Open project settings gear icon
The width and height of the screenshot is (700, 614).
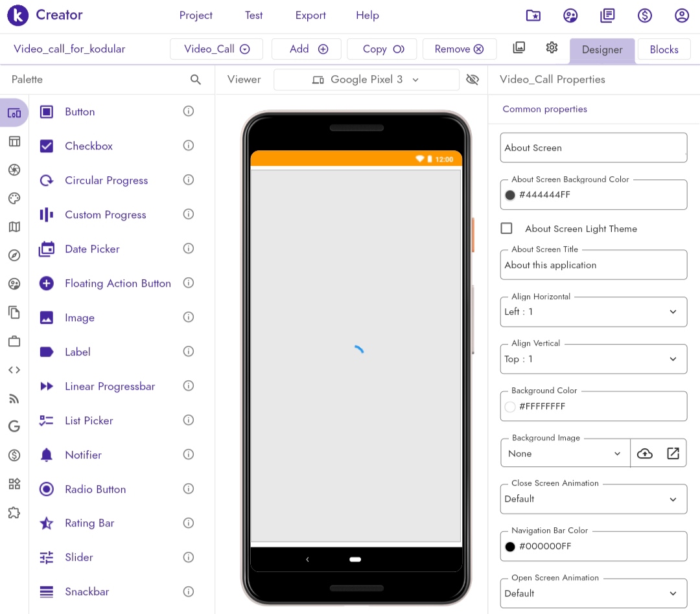click(552, 48)
